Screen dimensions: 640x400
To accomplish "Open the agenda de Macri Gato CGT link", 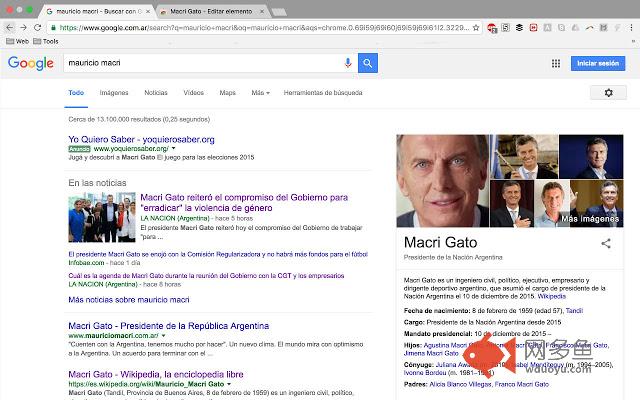I will click(206, 276).
